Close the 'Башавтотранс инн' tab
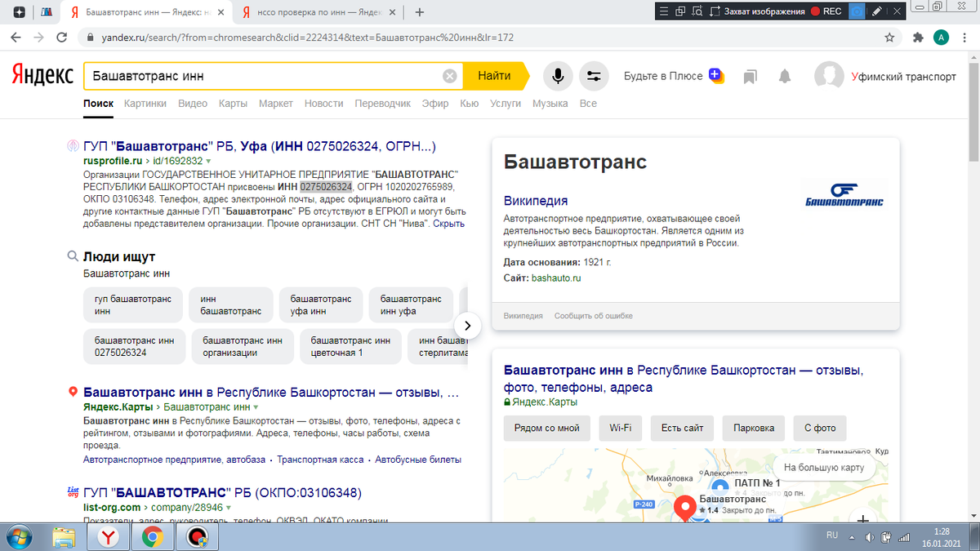The width and height of the screenshot is (980, 551). coord(220,12)
